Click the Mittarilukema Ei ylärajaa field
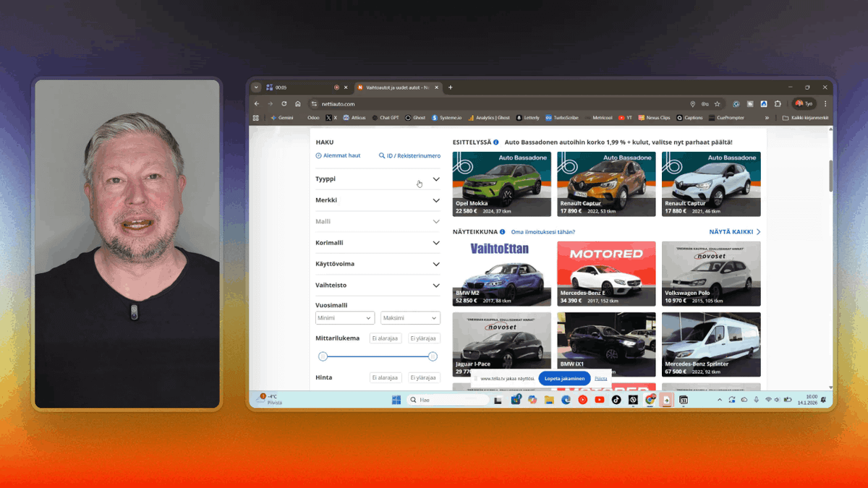The height and width of the screenshot is (488, 868). (424, 338)
